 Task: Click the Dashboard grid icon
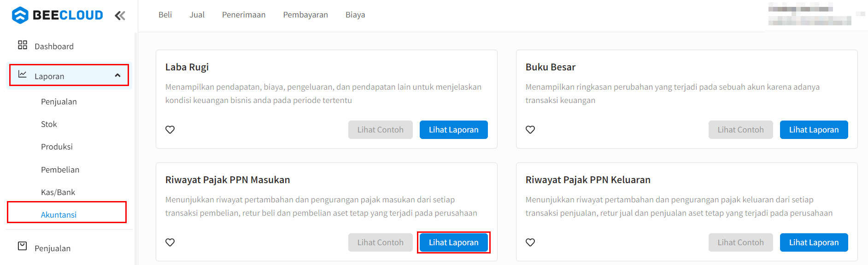[22, 45]
